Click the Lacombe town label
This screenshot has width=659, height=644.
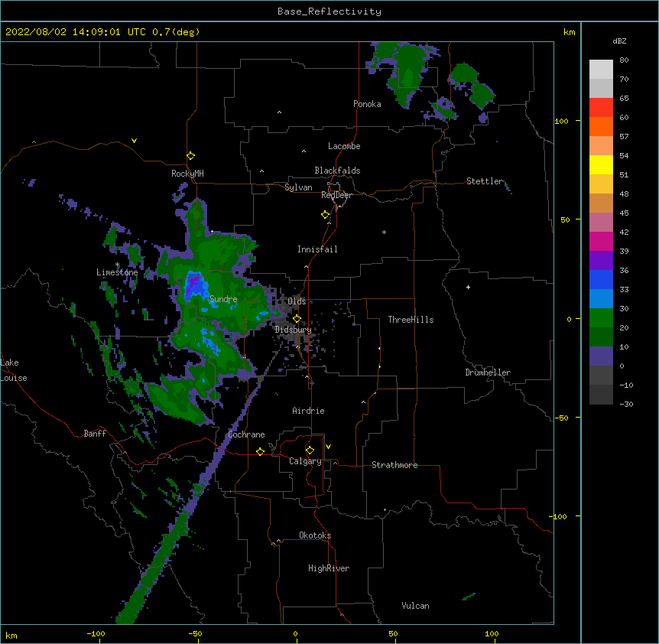344,146
